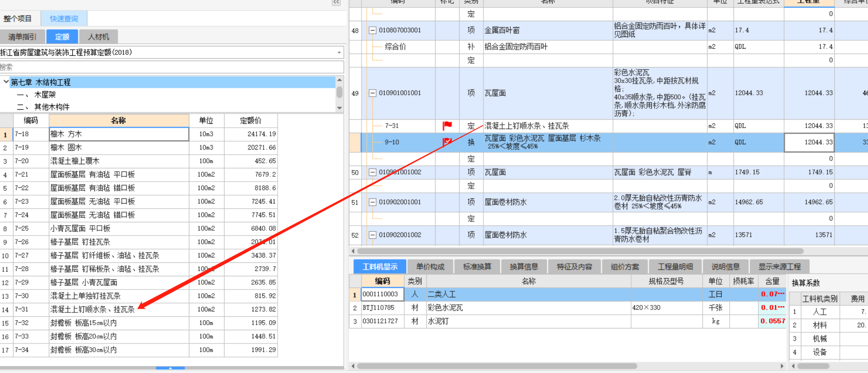Select 机械 row in 换算系数 table
The image size is (868, 373).
[x=829, y=339]
